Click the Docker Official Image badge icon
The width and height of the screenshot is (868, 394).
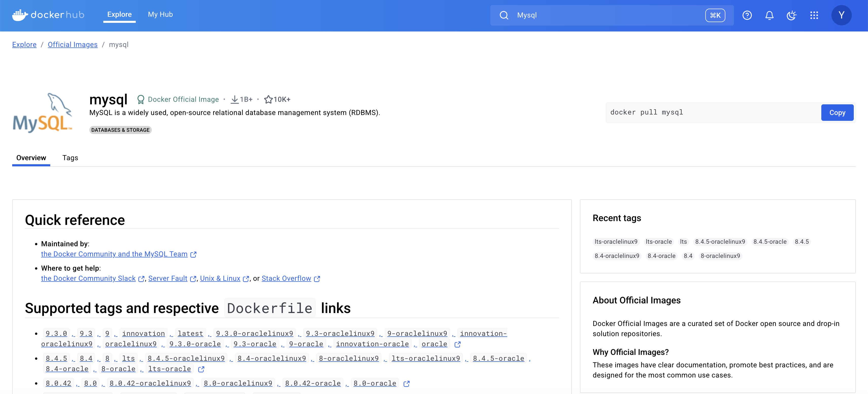[141, 100]
